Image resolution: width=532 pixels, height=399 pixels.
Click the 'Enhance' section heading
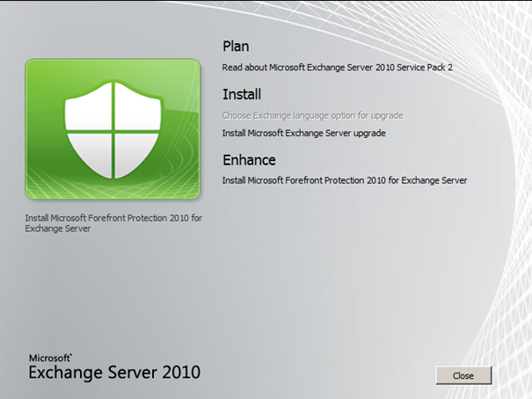coord(249,160)
